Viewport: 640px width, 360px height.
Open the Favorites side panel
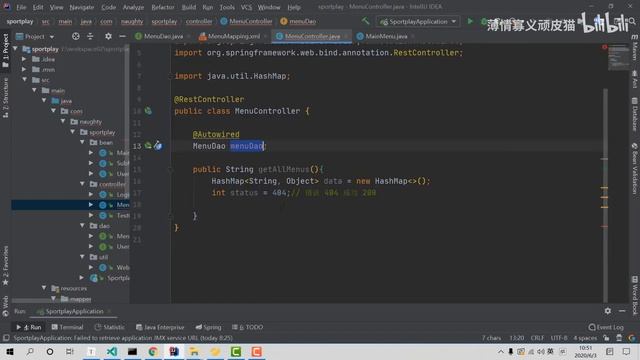coord(5,265)
